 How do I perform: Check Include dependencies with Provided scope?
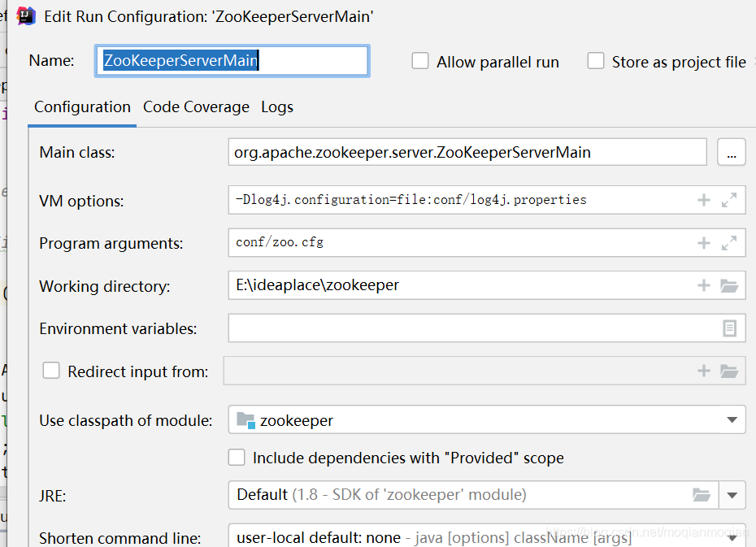pyautogui.click(x=237, y=458)
